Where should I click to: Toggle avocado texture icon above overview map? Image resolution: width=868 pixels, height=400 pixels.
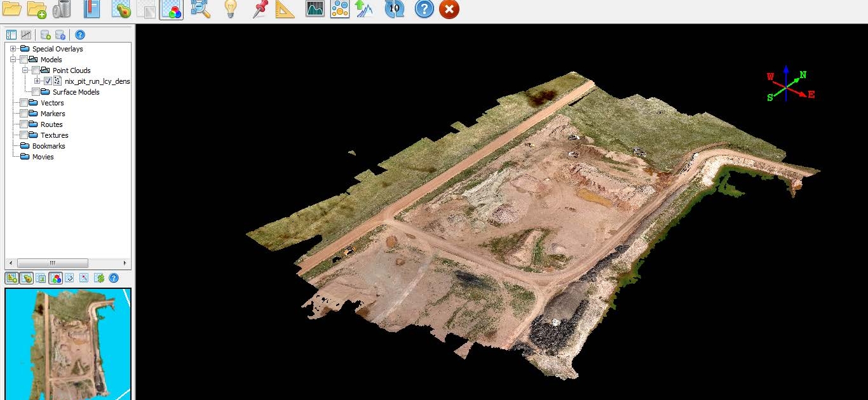point(27,277)
